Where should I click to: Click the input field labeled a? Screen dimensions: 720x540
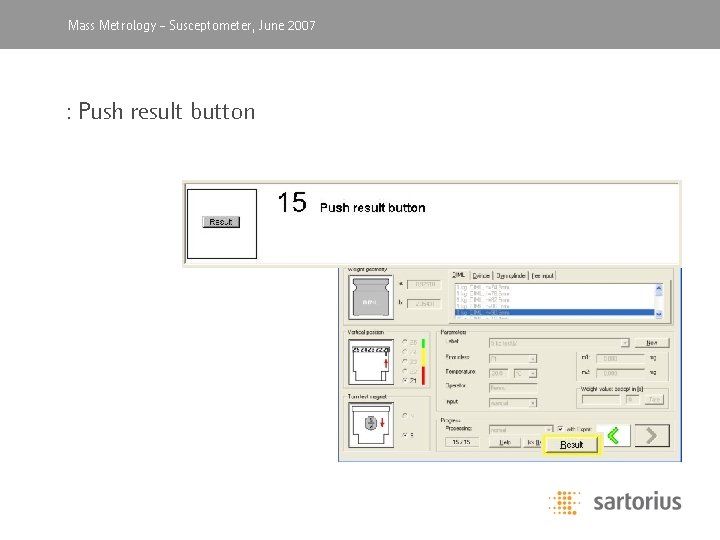point(424,284)
